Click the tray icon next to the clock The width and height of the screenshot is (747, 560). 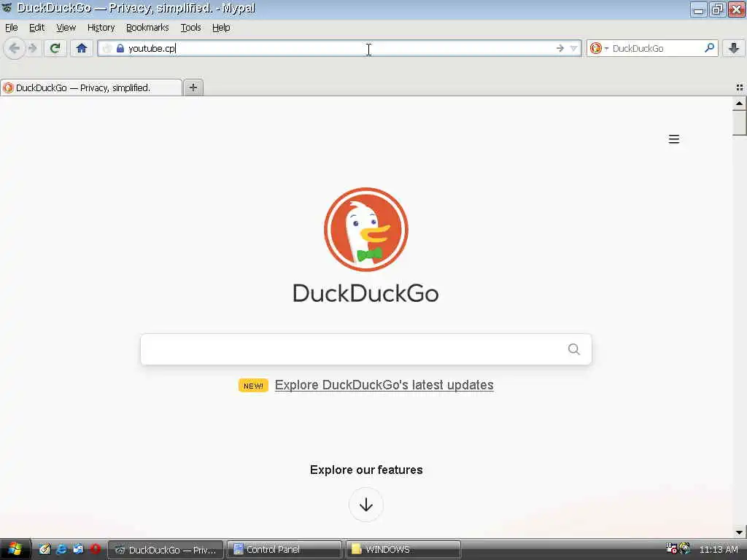(x=684, y=548)
